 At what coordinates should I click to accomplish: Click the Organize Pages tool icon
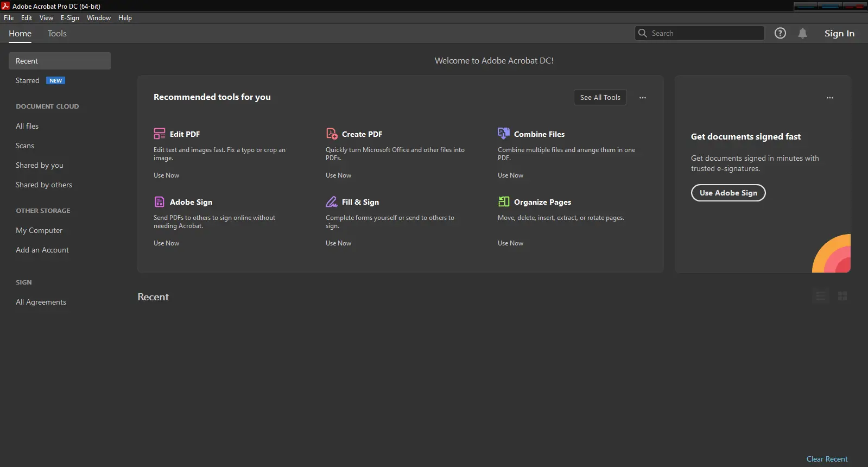504,201
